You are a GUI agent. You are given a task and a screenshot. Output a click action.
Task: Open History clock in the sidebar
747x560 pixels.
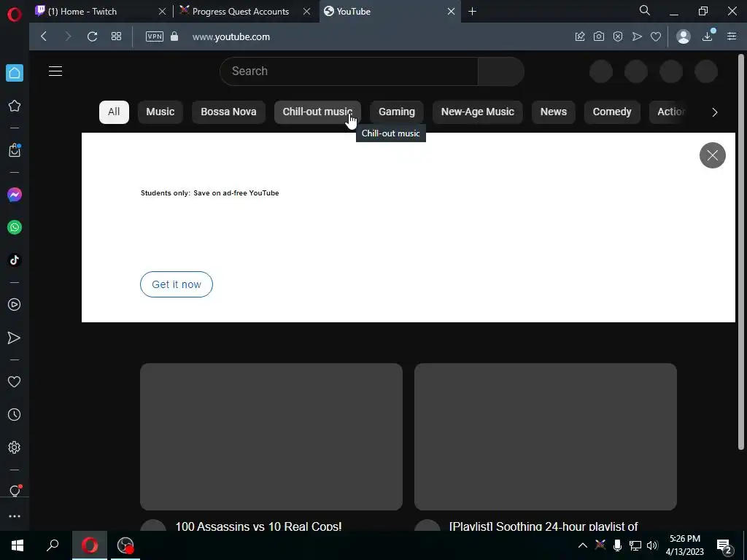[x=15, y=415]
